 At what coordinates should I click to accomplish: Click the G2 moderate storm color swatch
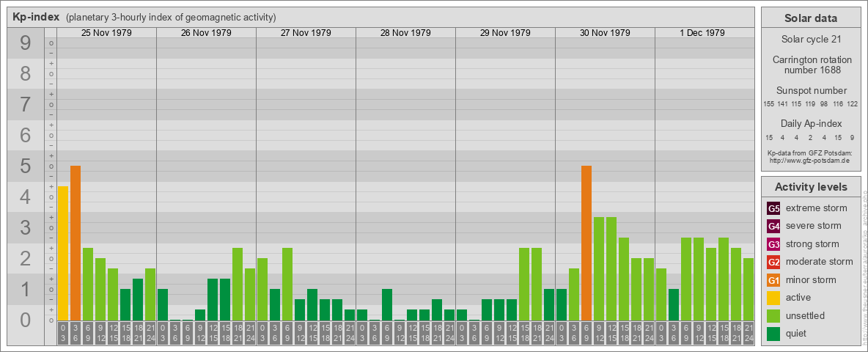[773, 262]
